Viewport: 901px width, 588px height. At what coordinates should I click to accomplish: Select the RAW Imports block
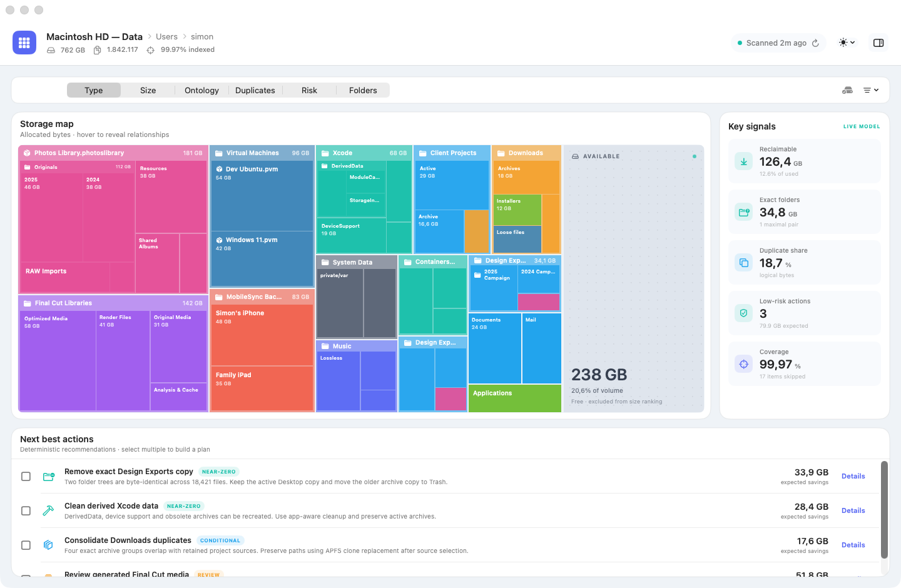point(64,277)
